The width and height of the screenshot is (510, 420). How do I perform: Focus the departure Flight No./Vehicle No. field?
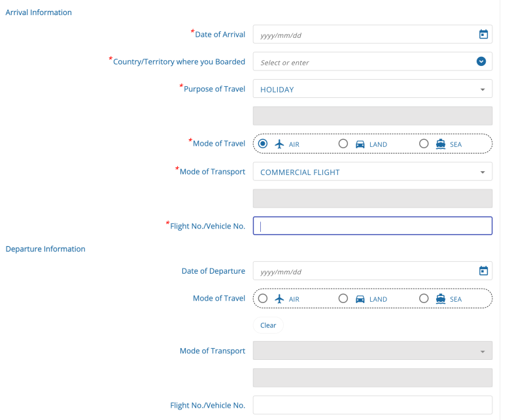tap(372, 405)
